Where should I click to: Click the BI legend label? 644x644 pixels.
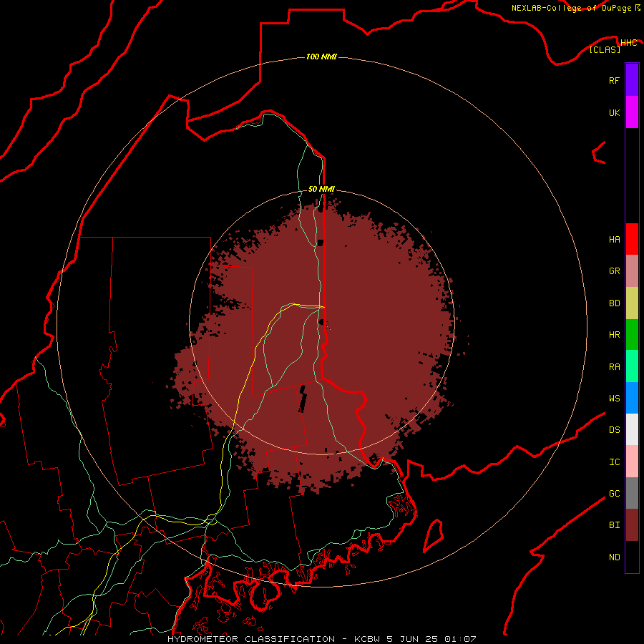614,525
